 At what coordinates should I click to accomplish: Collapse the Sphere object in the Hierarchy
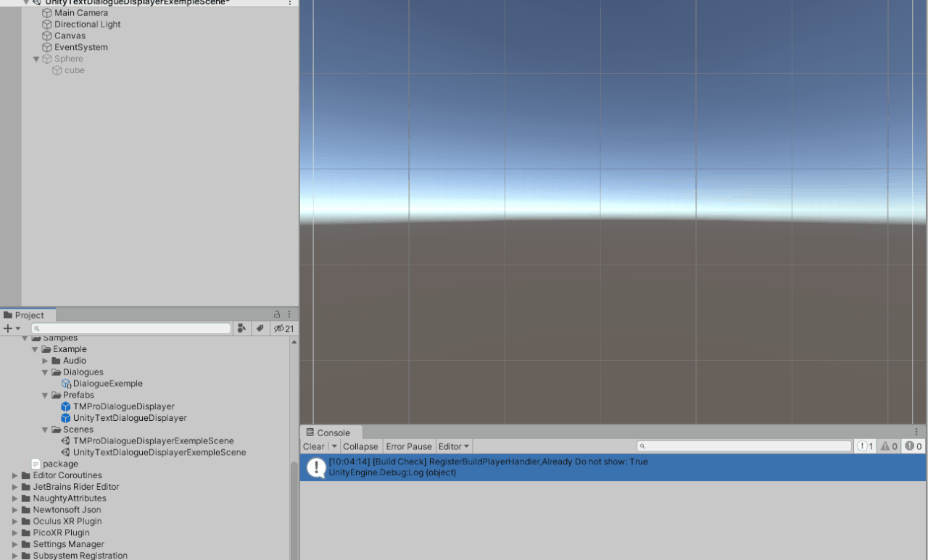coord(36,59)
